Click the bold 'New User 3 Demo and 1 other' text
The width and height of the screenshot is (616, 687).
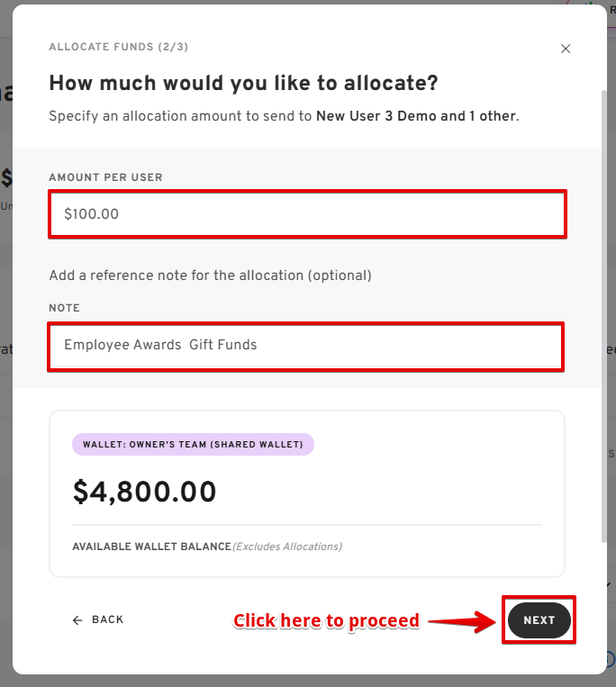coord(416,116)
